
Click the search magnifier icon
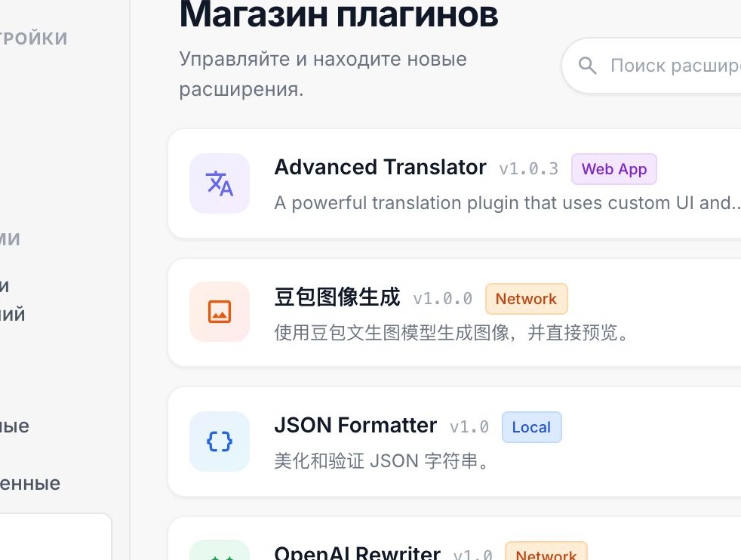pos(587,65)
